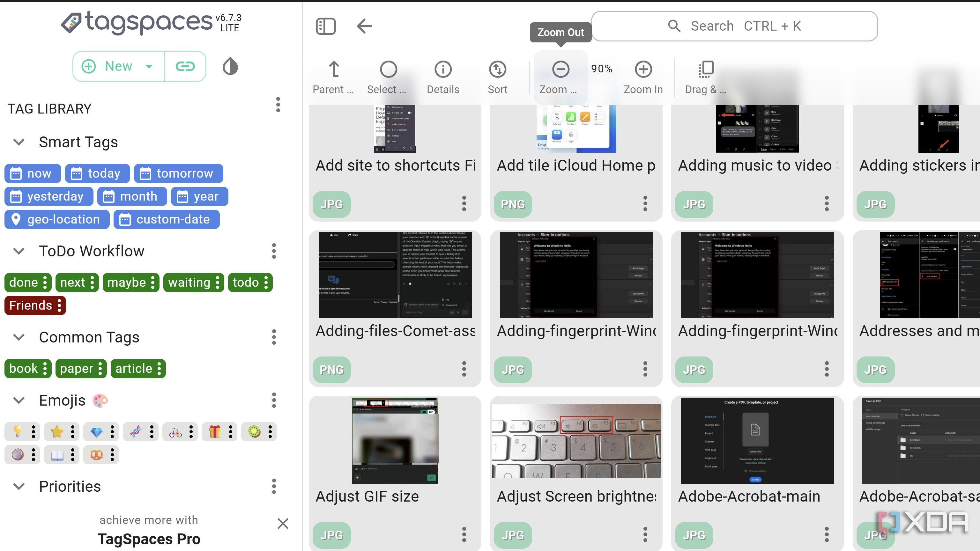This screenshot has width=980, height=551.
Task: Navigate to Parent folder
Action: click(x=333, y=77)
